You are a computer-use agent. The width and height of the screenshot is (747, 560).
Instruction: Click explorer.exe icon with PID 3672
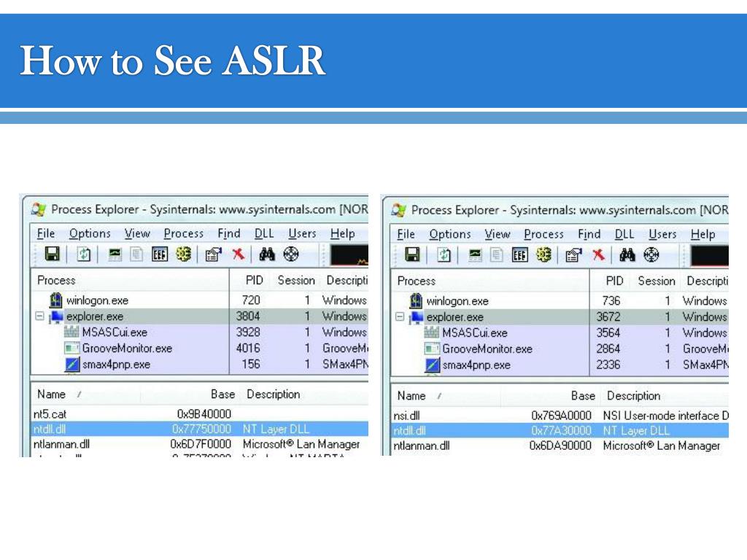[417, 317]
